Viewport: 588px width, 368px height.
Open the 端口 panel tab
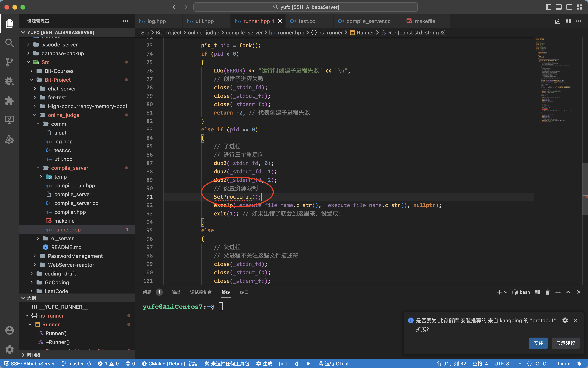click(x=244, y=292)
